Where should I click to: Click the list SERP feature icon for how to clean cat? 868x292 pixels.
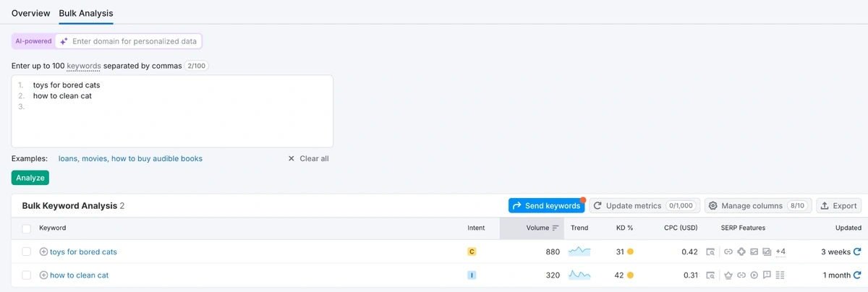point(780,275)
